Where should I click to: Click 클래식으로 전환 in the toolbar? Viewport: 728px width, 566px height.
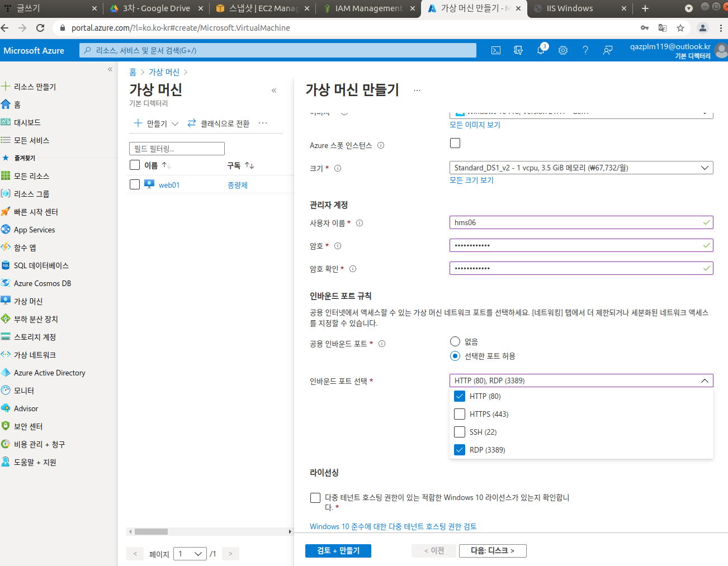(x=219, y=123)
